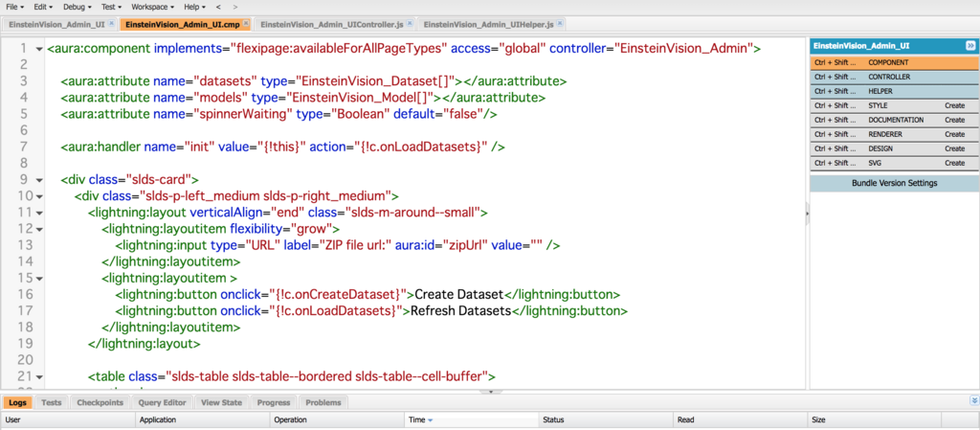Image resolution: width=980 pixels, height=430 pixels.
Task: Create the DESIGN resource
Action: (x=954, y=148)
